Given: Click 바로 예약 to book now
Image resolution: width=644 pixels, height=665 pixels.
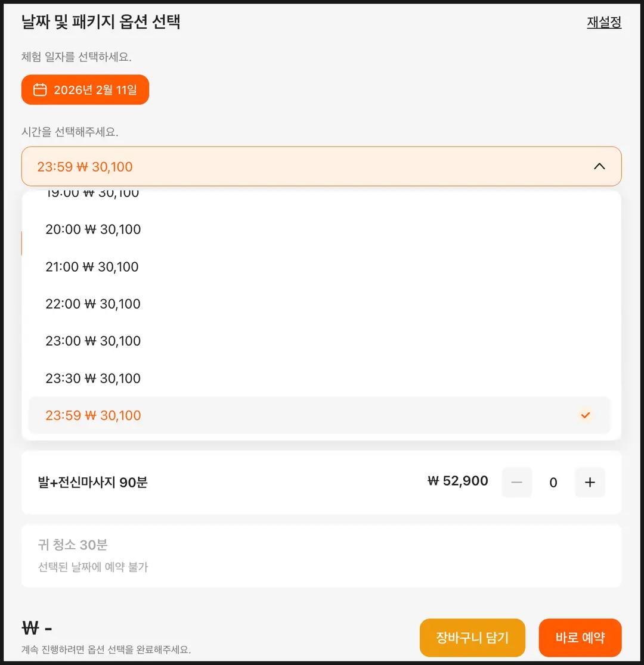Looking at the screenshot, I should [580, 638].
